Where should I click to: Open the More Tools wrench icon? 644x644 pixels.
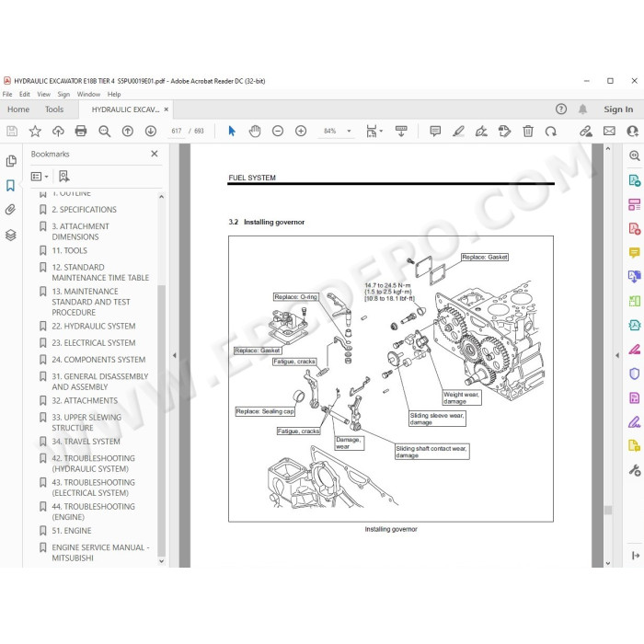point(634,470)
